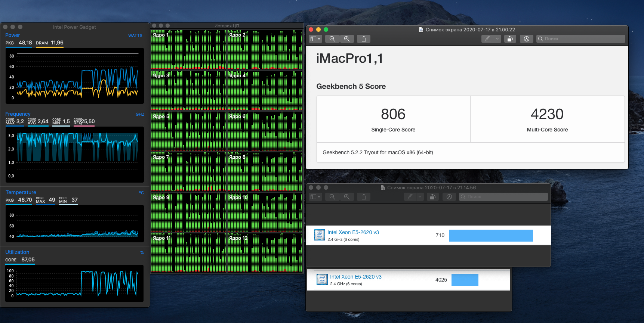This screenshot has width=644, height=323.
Task: Click document icon in 21.00.22 title bar
Action: pyautogui.click(x=421, y=29)
